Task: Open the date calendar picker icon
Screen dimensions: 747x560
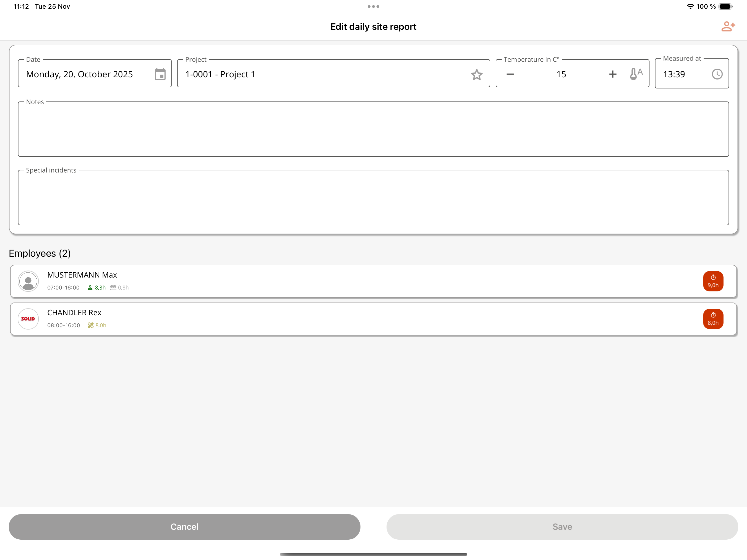Action: pos(160,74)
